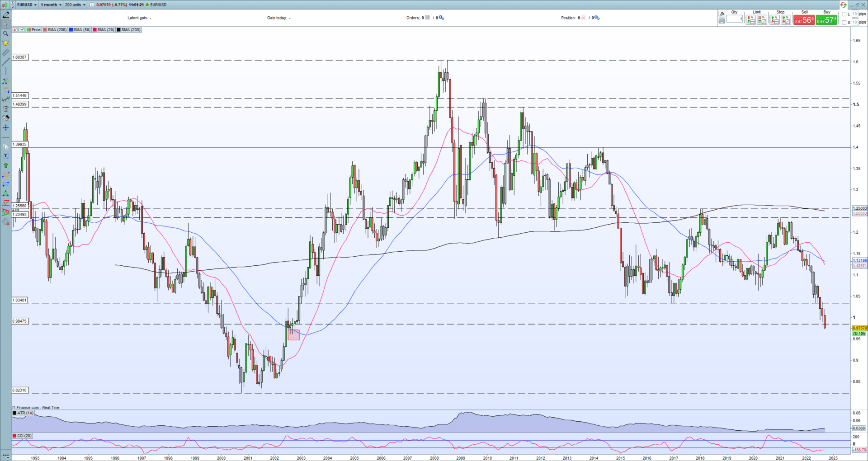Click the trash can delete-objects icon

click(6, 109)
